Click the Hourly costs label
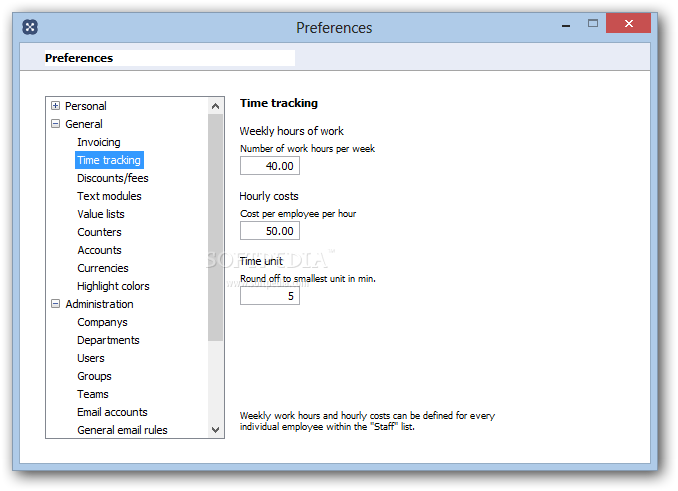 pos(269,196)
